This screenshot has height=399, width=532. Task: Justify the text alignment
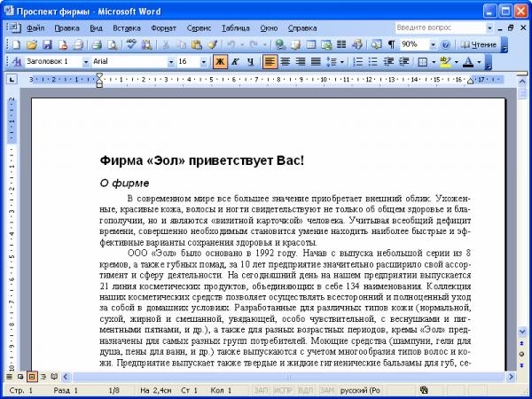pyautogui.click(x=316, y=62)
